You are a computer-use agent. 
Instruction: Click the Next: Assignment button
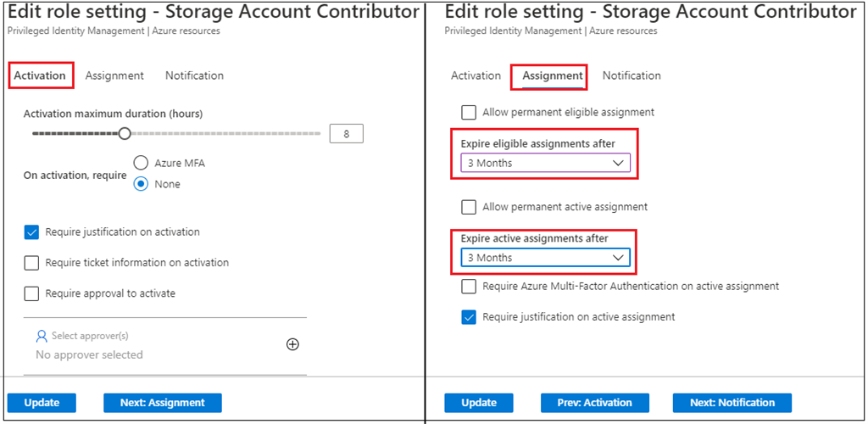click(163, 403)
